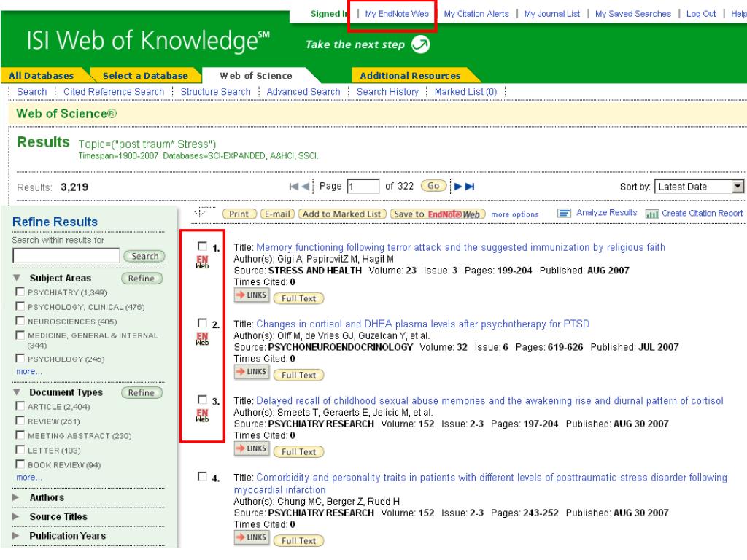Screen dimensions: 747x560
Task: Check the NEUROSCIENCES subject area filter
Action: (20, 321)
